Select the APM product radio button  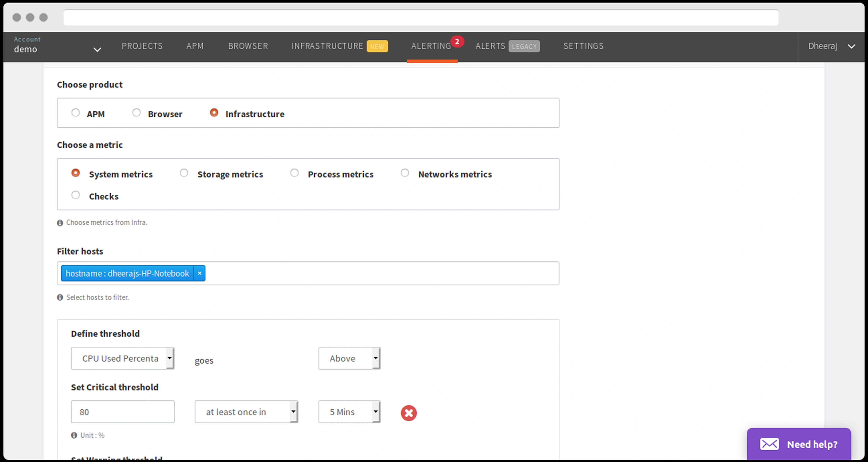pos(75,113)
